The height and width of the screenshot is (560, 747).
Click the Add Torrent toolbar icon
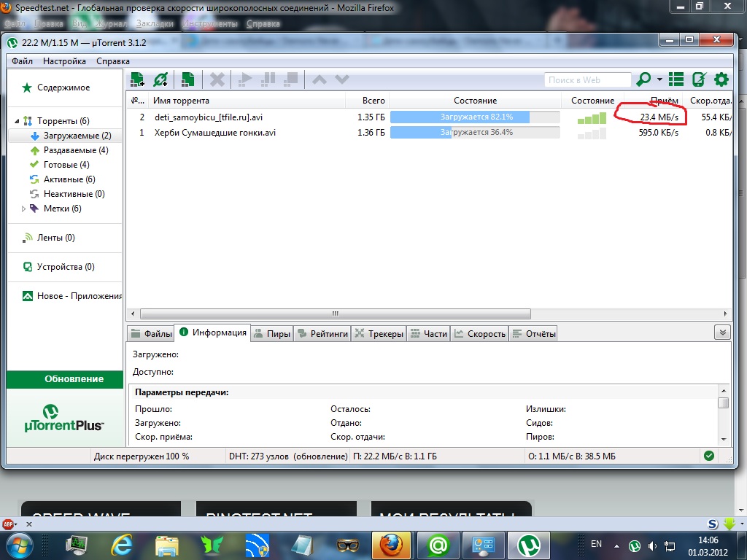137,79
